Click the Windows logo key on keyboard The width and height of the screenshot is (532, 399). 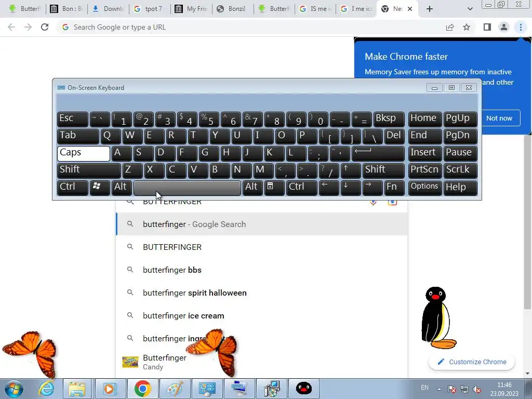(100, 188)
